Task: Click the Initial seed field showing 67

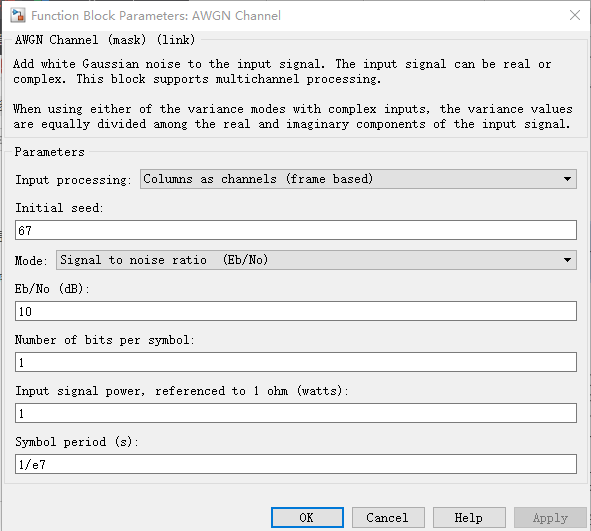Action: (x=296, y=230)
